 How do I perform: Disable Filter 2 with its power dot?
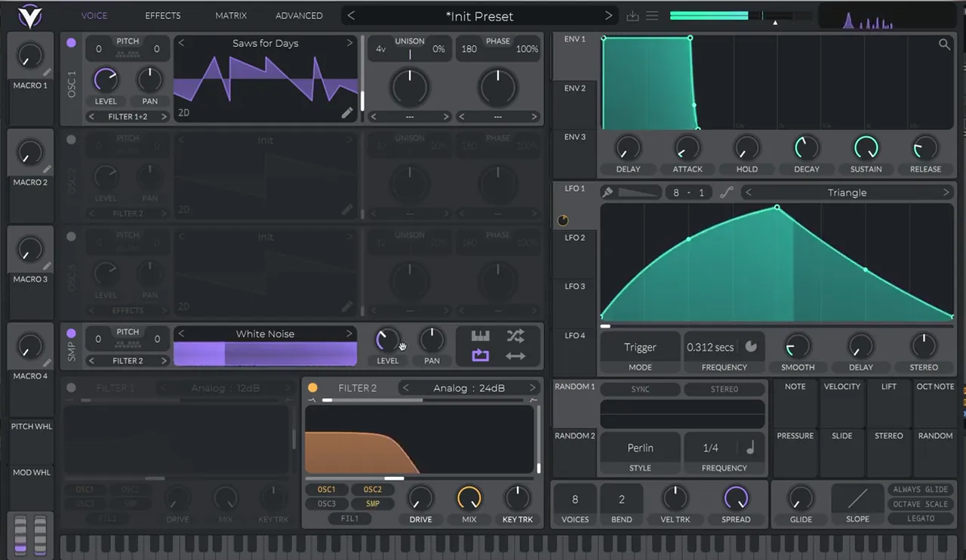tap(312, 388)
